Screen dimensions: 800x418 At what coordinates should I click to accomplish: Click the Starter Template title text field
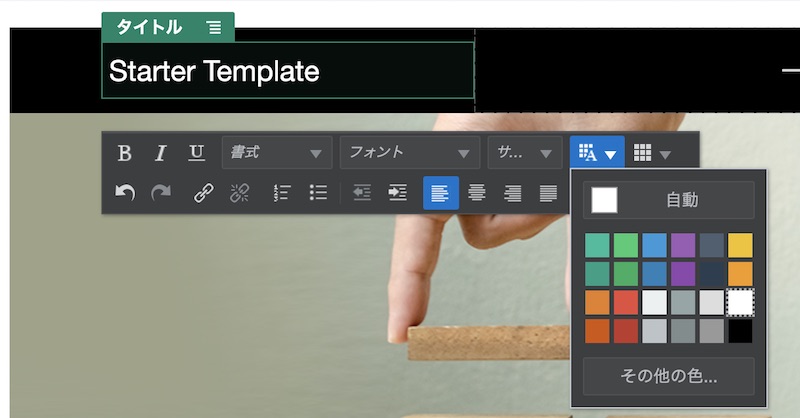288,71
